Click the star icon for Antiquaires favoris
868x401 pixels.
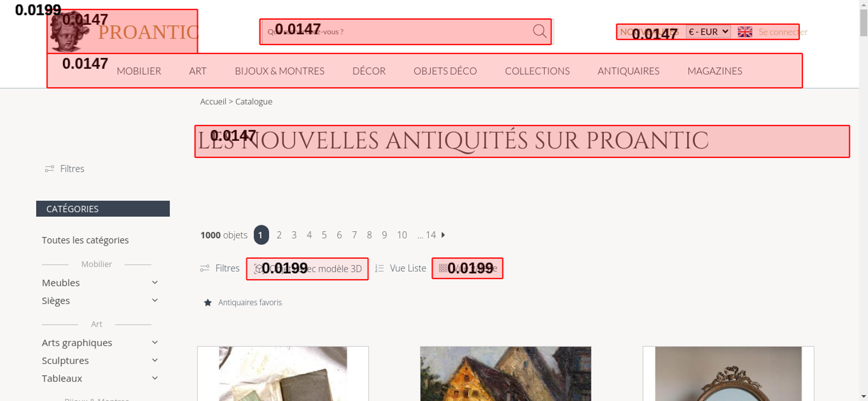(208, 302)
